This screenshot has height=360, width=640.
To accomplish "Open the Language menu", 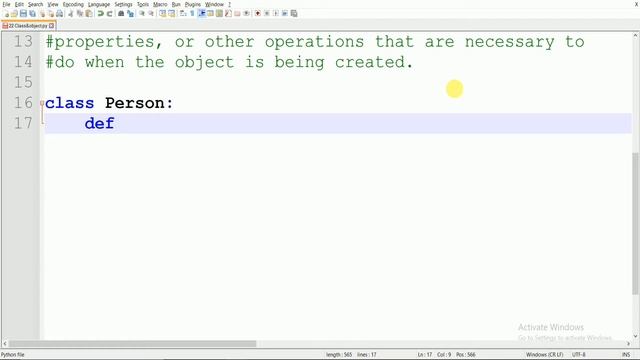I will (x=99, y=4).
